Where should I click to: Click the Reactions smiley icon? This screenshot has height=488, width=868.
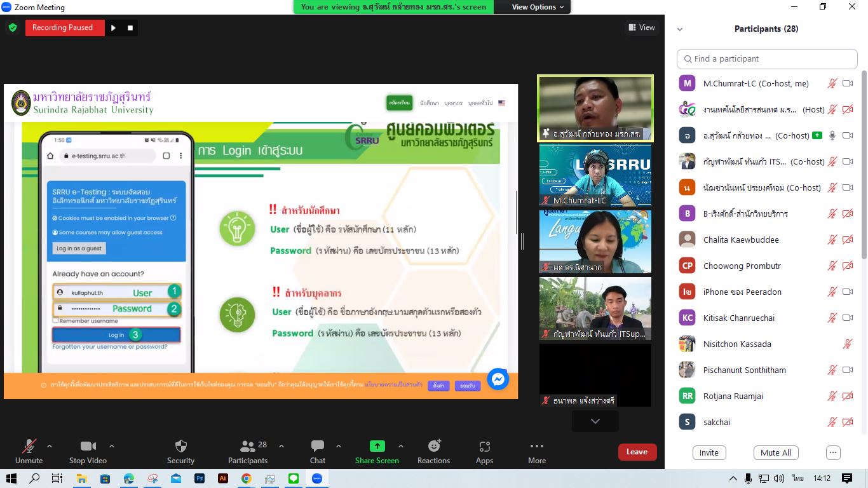click(x=434, y=446)
